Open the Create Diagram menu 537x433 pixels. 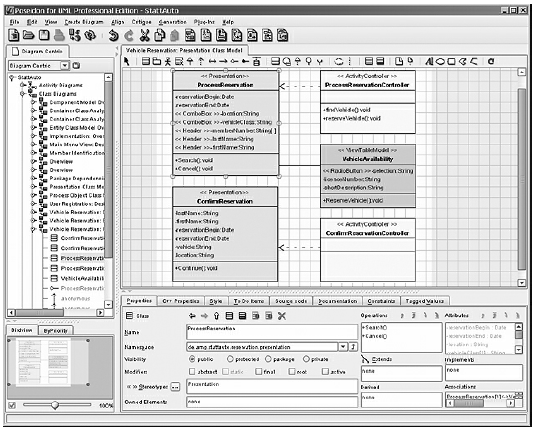pyautogui.click(x=84, y=22)
